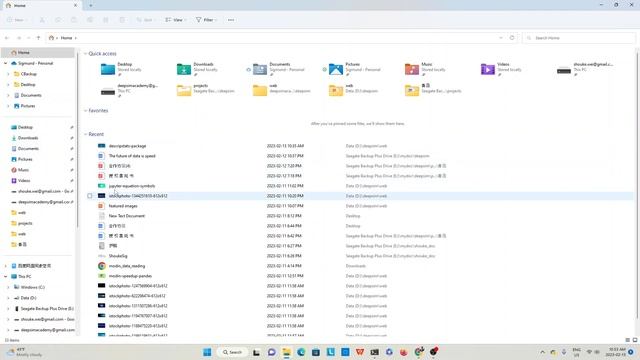The image size is (640, 360).
Task: Open the Pictures folder in Quick access
Action: pyautogui.click(x=355, y=69)
